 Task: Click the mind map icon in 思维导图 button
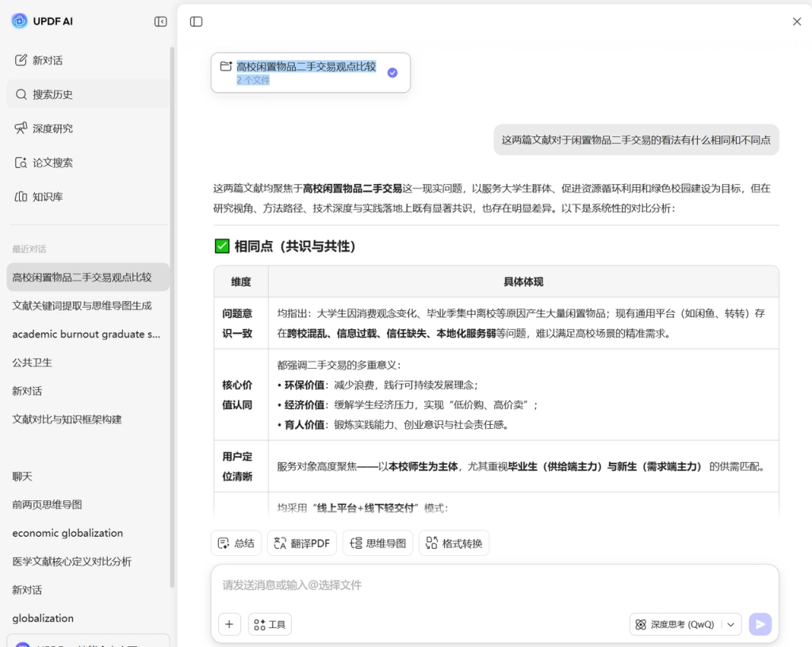click(356, 543)
